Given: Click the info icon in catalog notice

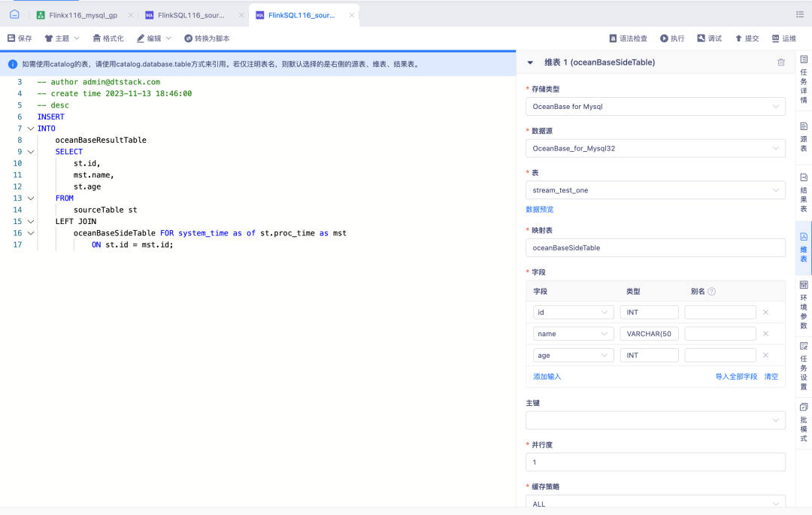Looking at the screenshot, I should 13,64.
